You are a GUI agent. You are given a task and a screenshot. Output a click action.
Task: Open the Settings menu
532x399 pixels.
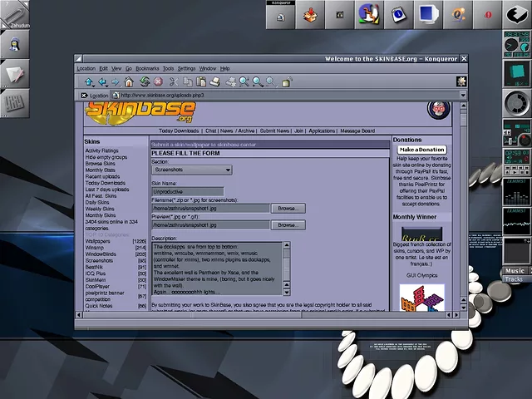pos(186,68)
